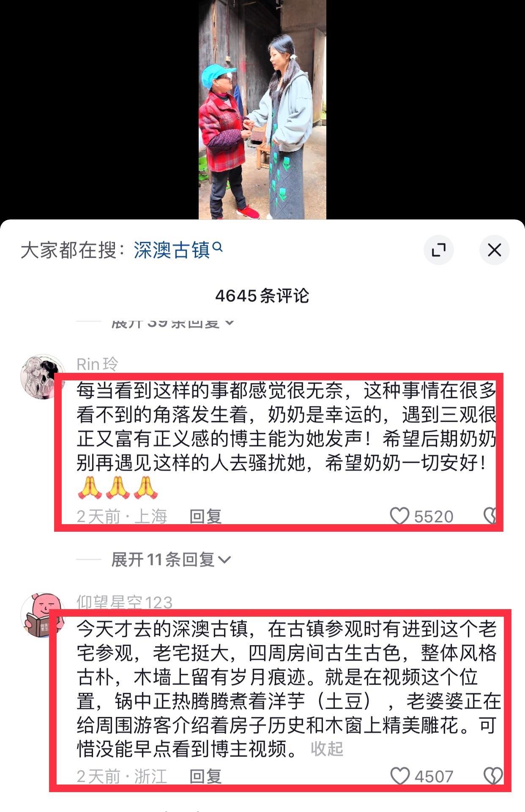Tap the 仰望星空123 username
This screenshot has width=525, height=812.
coord(124,602)
